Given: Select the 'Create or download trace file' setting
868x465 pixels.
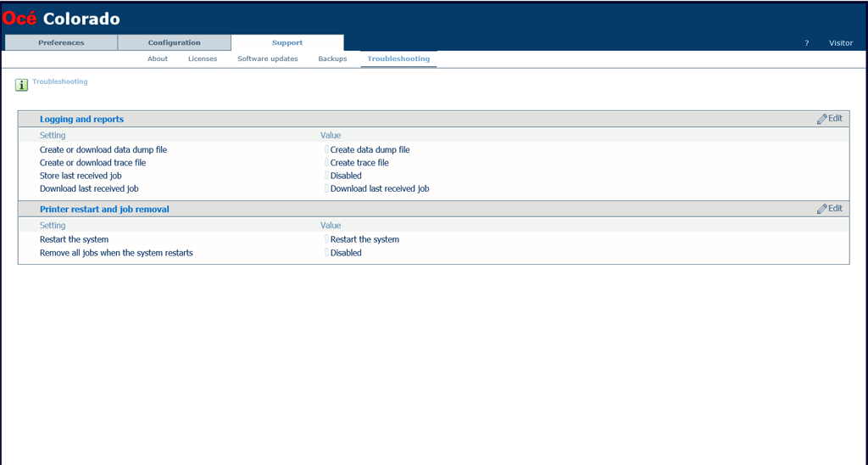Looking at the screenshot, I should [92, 163].
